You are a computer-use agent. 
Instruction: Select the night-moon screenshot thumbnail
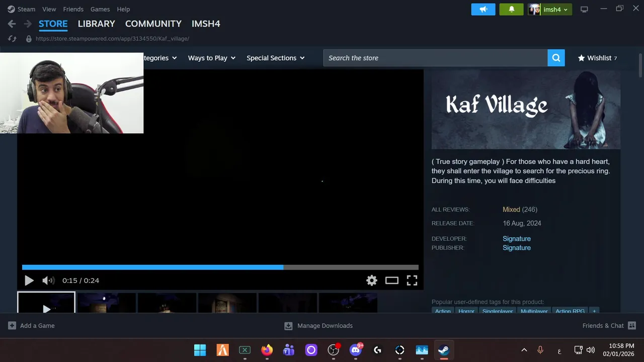(x=106, y=303)
